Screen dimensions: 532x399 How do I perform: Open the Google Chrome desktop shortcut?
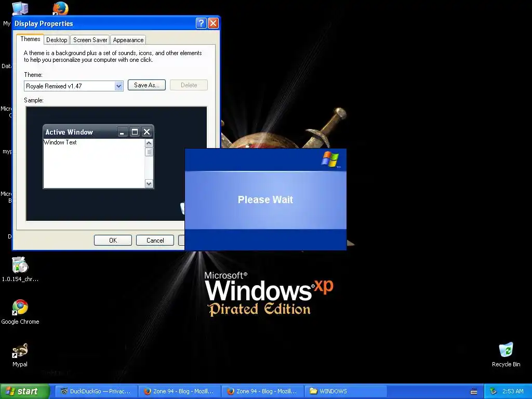click(20, 312)
